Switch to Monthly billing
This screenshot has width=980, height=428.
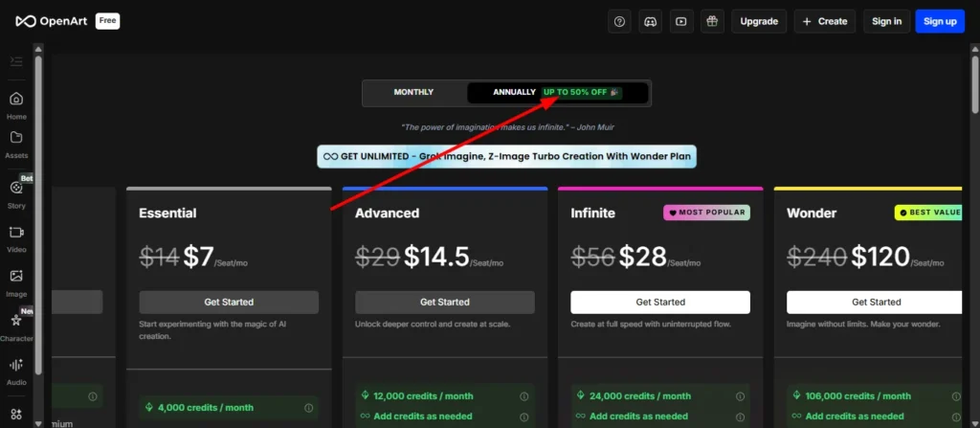(x=413, y=92)
